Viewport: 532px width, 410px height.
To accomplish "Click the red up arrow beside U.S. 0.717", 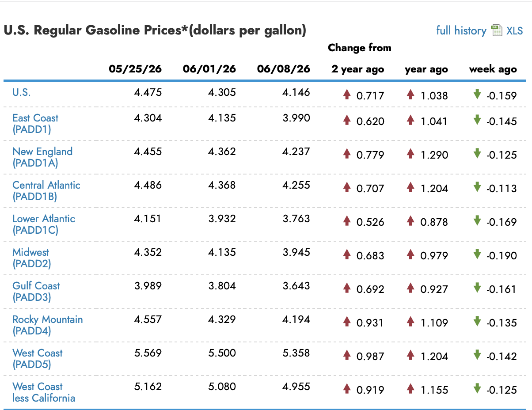I will pos(347,94).
